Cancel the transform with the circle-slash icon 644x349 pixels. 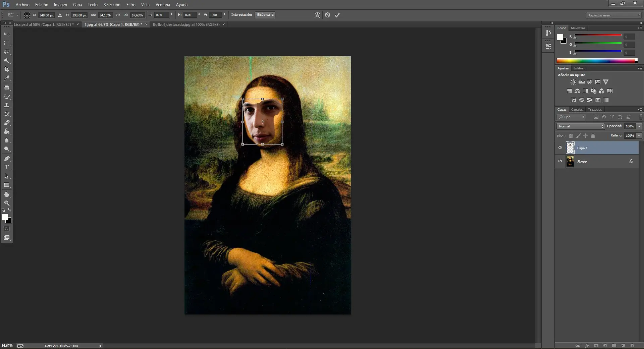point(328,15)
